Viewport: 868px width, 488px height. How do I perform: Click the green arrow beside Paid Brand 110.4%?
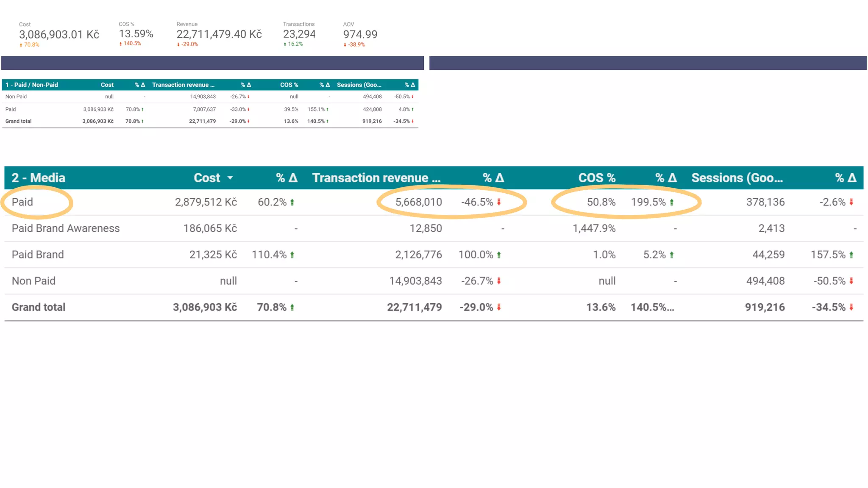coord(292,255)
